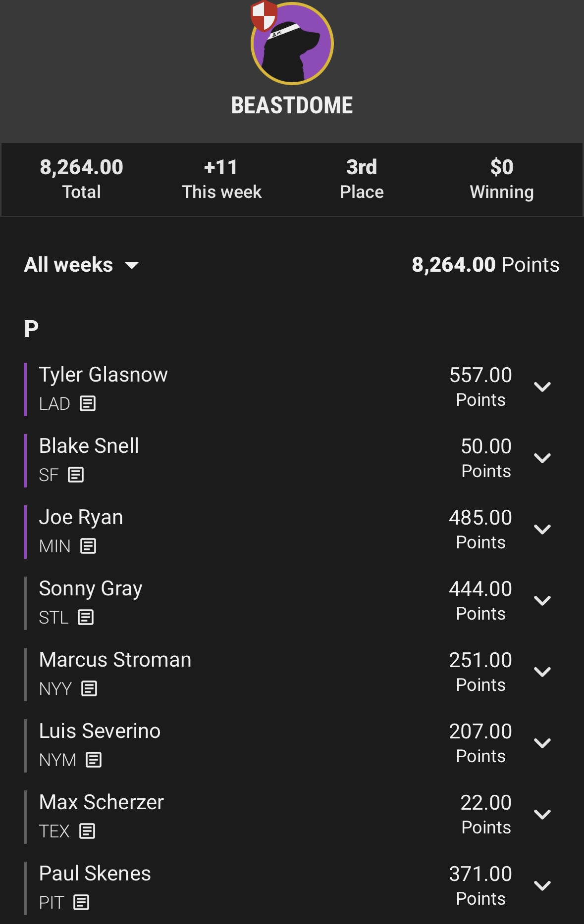This screenshot has height=924, width=584.
Task: Open Sonny Gray's player news icon
Action: pos(86,618)
